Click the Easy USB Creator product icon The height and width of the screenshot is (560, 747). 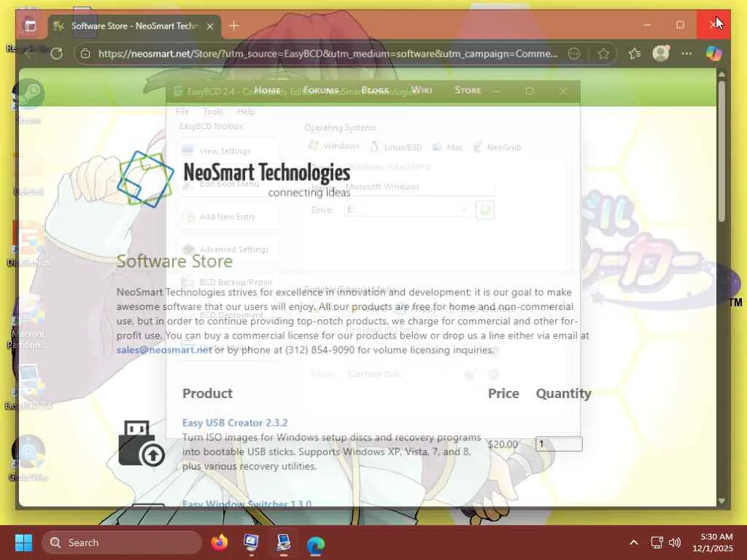pos(142,443)
